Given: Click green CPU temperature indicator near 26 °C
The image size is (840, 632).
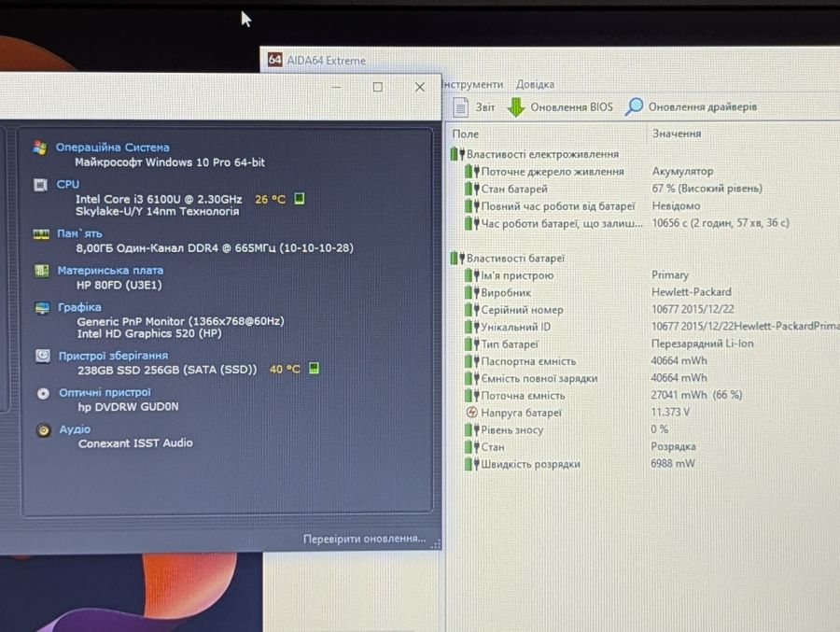Looking at the screenshot, I should click(x=299, y=199).
